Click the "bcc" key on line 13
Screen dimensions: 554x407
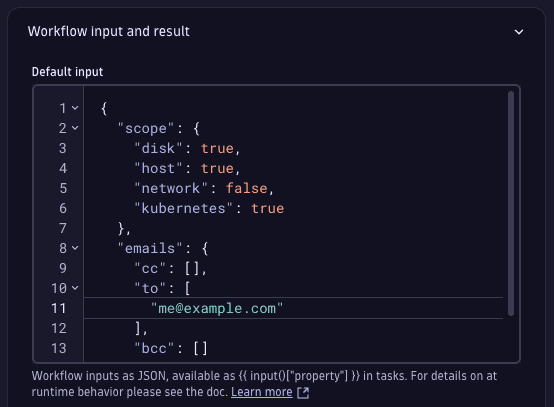[154, 348]
